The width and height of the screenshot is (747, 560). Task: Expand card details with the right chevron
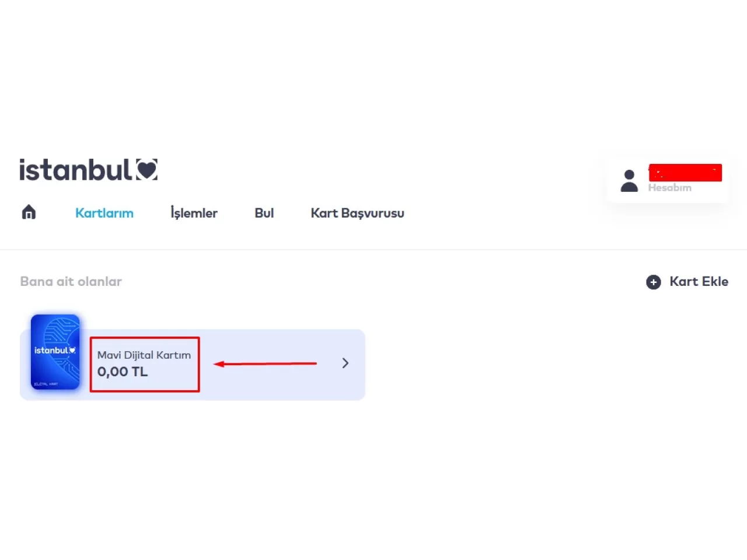click(x=345, y=363)
